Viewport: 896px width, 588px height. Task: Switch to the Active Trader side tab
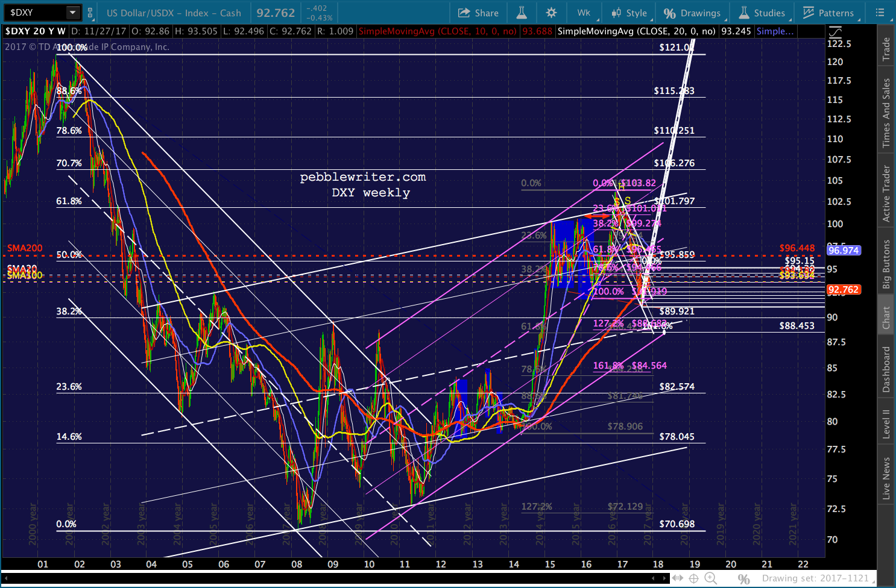point(886,193)
